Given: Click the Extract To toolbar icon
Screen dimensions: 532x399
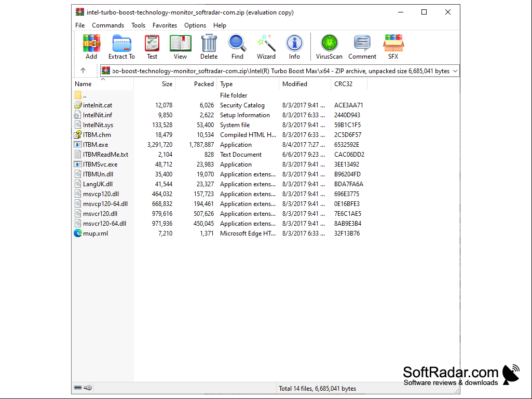Looking at the screenshot, I should 121,43.
